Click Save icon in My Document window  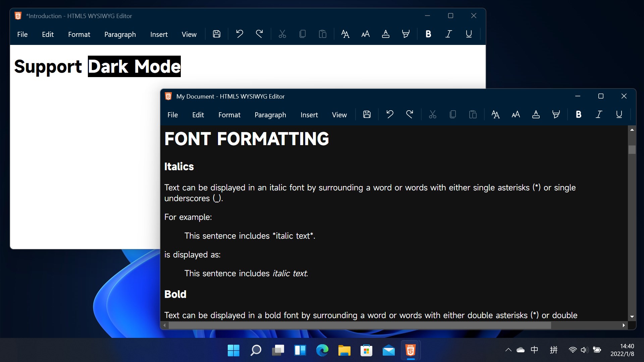click(367, 115)
